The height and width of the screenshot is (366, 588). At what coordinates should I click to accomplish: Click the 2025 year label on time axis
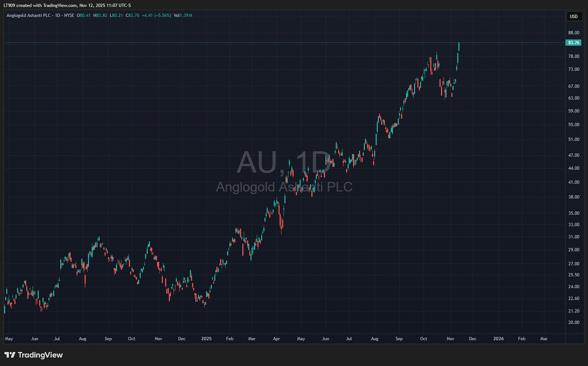click(206, 339)
